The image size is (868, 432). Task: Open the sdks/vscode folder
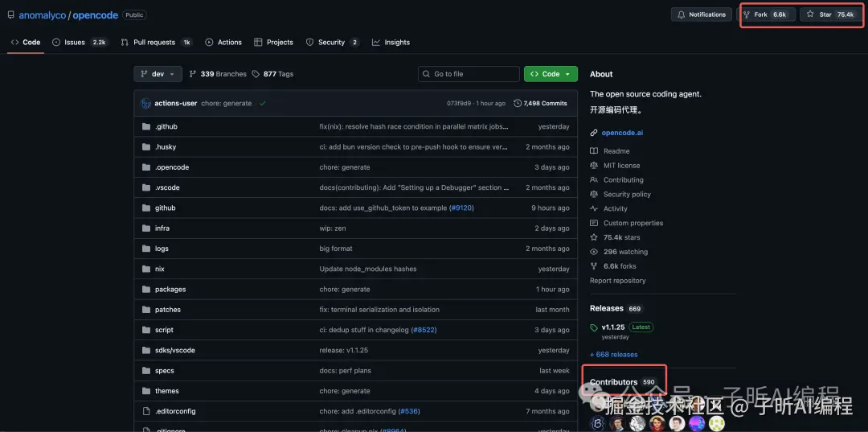coord(175,350)
